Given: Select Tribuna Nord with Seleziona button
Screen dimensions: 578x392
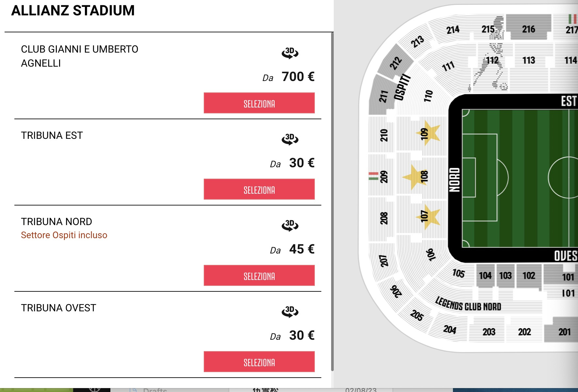Looking at the screenshot, I should (x=259, y=275).
